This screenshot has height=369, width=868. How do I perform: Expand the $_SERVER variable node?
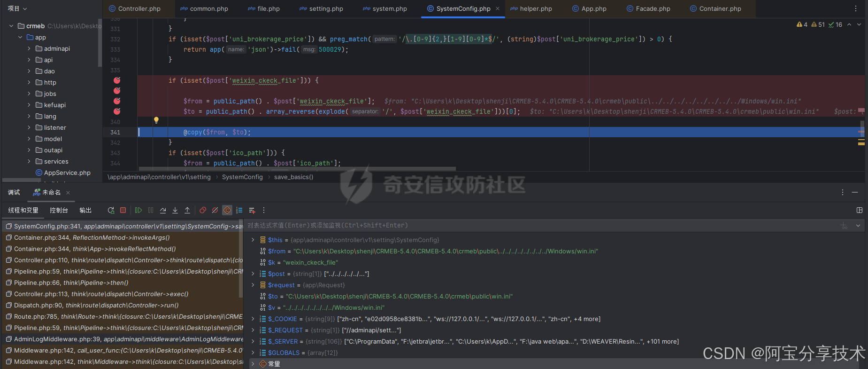[x=253, y=341]
